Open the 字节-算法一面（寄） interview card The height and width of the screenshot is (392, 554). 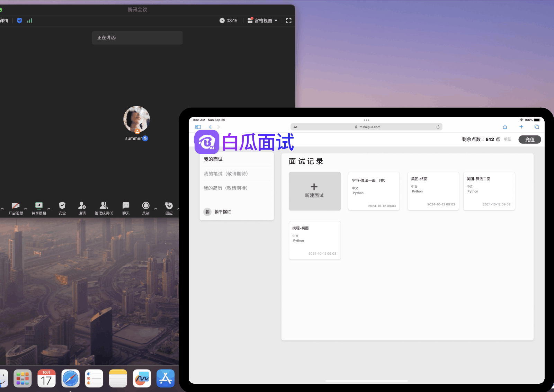[374, 191]
